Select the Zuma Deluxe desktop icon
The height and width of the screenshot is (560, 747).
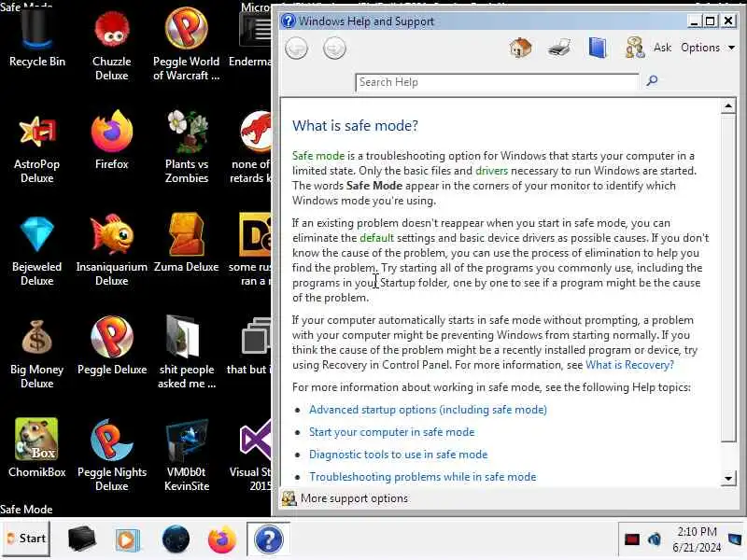186,244
